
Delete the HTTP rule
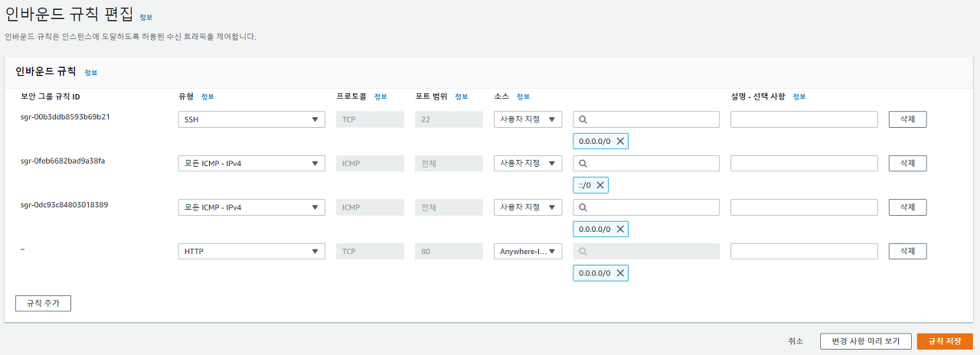pyautogui.click(x=907, y=251)
